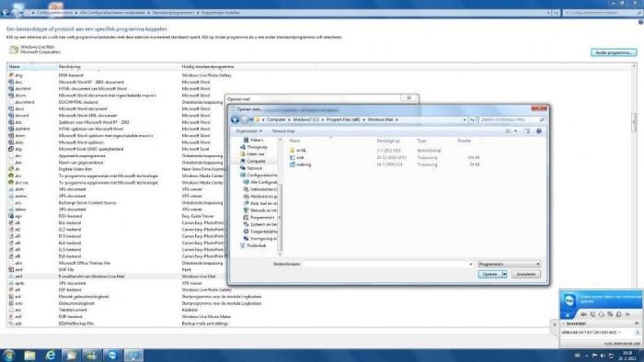Open the Windows Start menu
The width and height of the screenshot is (644, 362).
pos(8,355)
